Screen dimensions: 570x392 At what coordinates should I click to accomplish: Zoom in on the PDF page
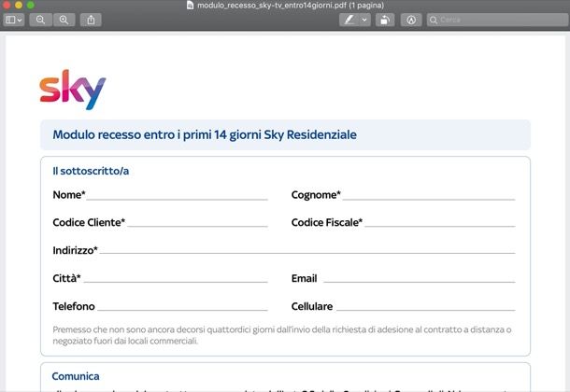click(x=64, y=20)
